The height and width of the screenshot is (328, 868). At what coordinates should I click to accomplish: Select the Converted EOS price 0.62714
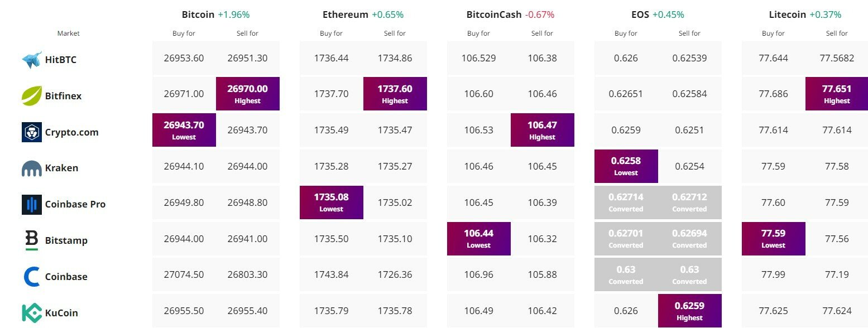pyautogui.click(x=625, y=202)
